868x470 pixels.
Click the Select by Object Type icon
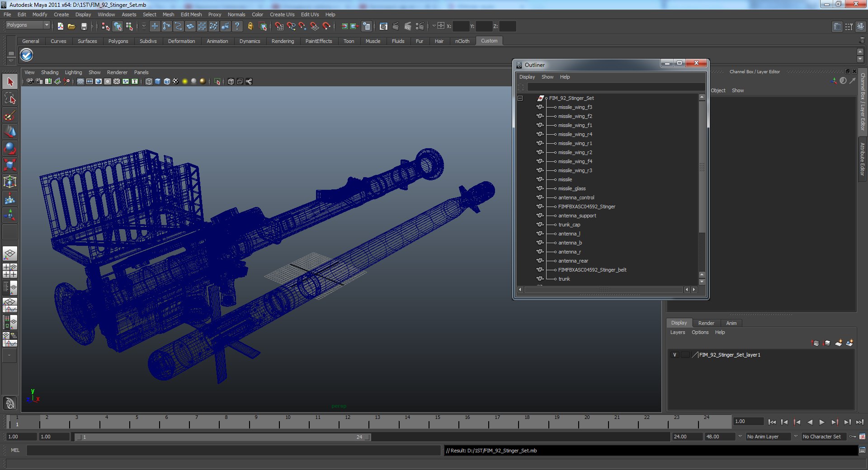(118, 27)
